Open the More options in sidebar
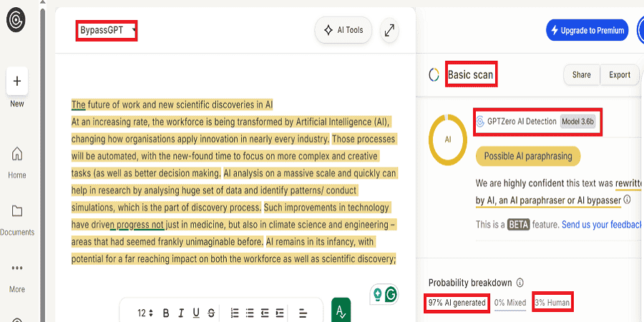The image size is (644, 322). point(17,278)
